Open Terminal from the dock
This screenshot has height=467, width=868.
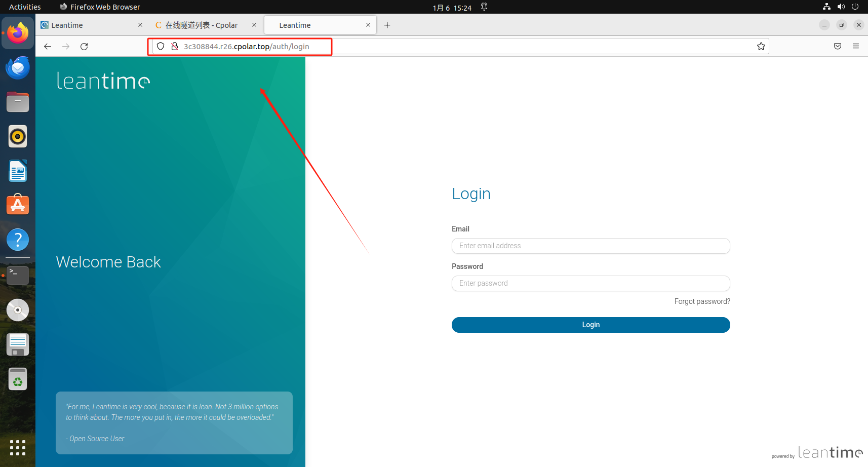coord(18,275)
